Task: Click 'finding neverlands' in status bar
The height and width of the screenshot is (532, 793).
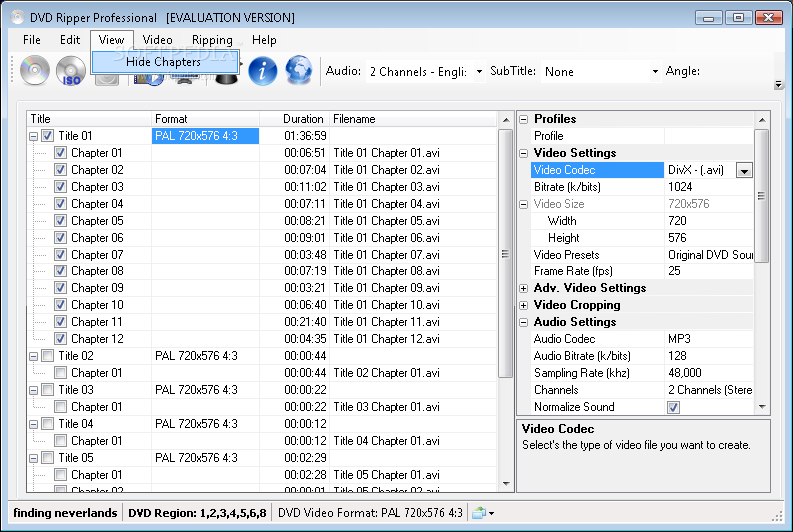Action: point(65,513)
